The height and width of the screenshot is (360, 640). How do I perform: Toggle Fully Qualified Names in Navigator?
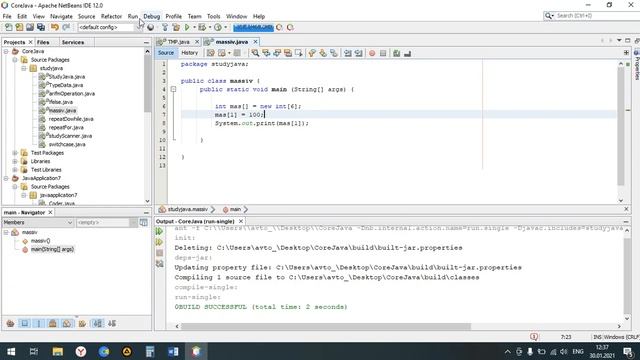pos(82,324)
